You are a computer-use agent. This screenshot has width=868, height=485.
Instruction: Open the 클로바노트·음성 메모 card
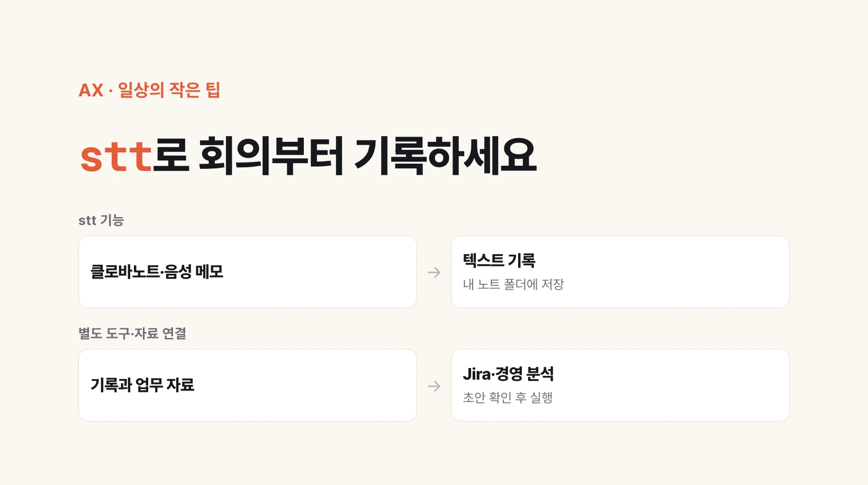click(248, 272)
